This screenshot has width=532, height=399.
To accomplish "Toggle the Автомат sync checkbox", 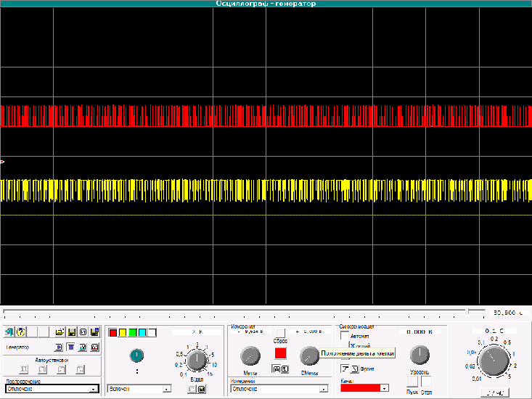I will pyautogui.click(x=345, y=336).
